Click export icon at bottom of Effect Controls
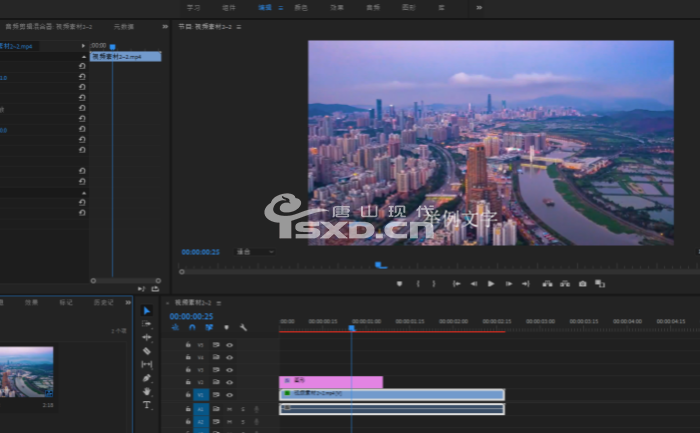The width and height of the screenshot is (700, 433). click(155, 289)
